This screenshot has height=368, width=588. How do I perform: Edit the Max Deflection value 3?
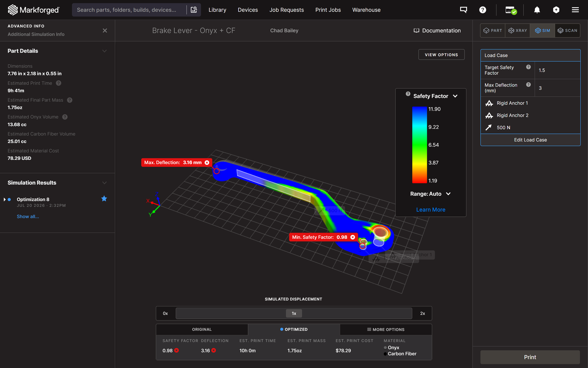tap(557, 88)
